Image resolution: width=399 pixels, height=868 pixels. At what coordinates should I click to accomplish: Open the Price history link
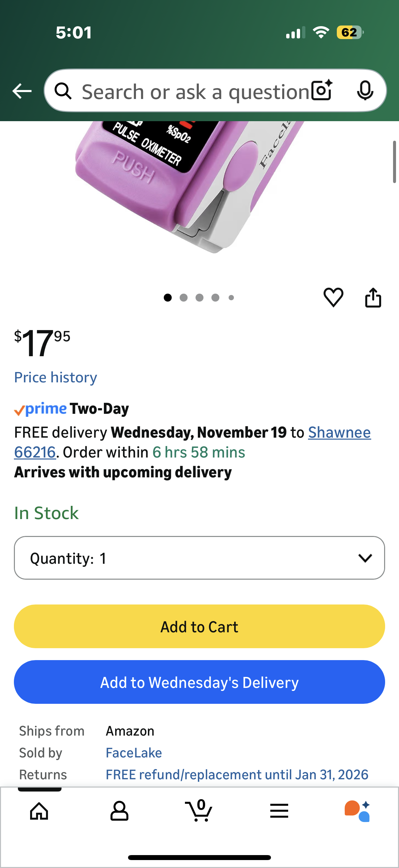pos(56,377)
